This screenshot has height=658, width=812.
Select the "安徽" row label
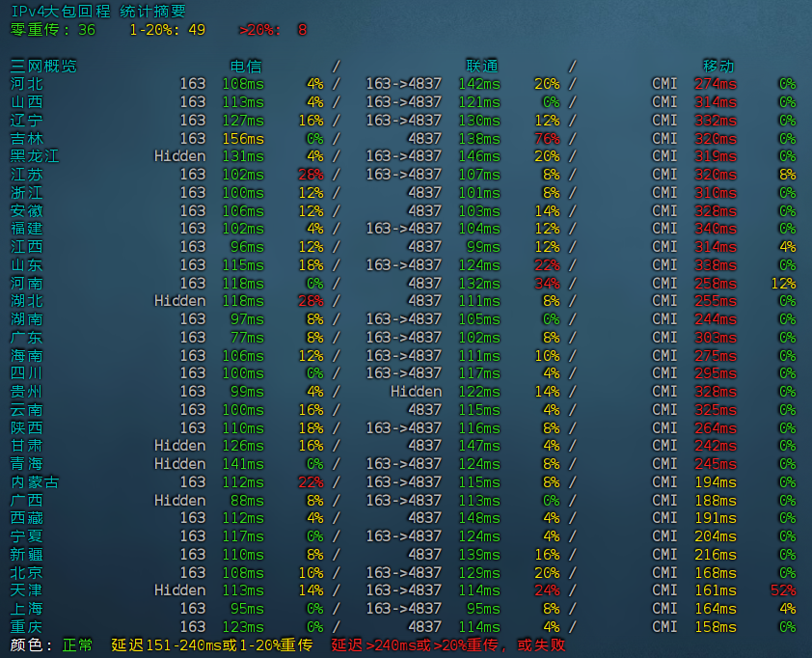[x=27, y=211]
